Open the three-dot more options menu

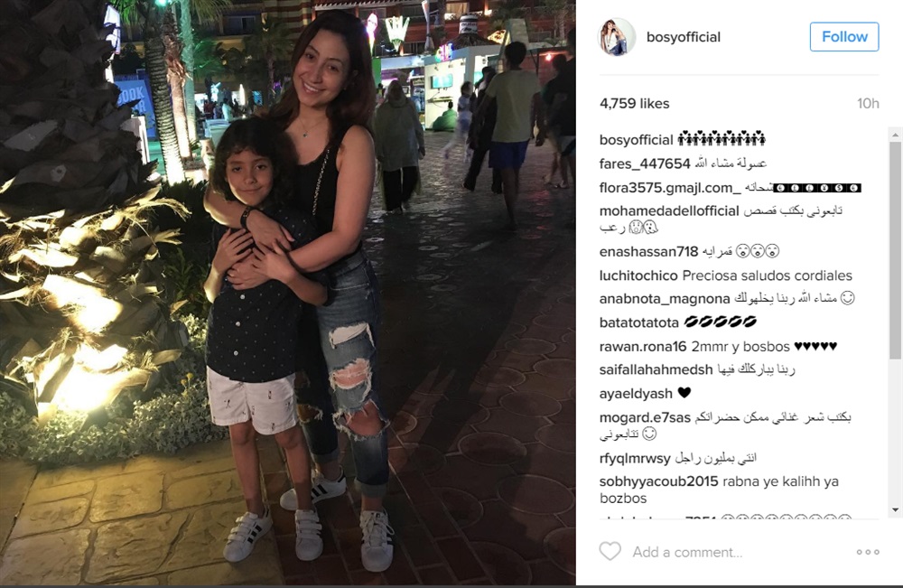click(x=867, y=552)
